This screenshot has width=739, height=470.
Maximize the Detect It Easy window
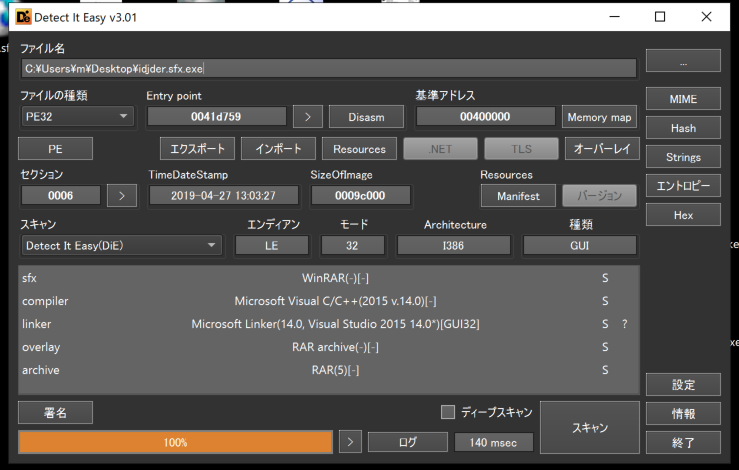pyautogui.click(x=660, y=17)
